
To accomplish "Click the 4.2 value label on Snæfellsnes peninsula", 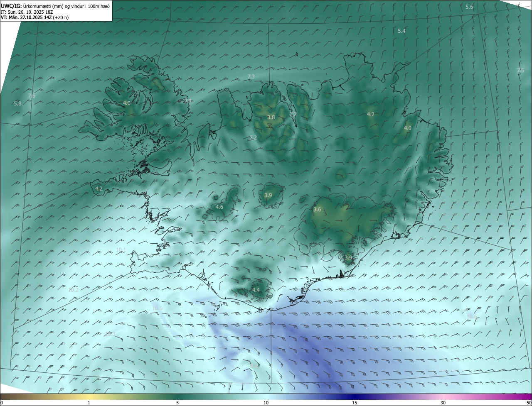I will tap(99, 188).
